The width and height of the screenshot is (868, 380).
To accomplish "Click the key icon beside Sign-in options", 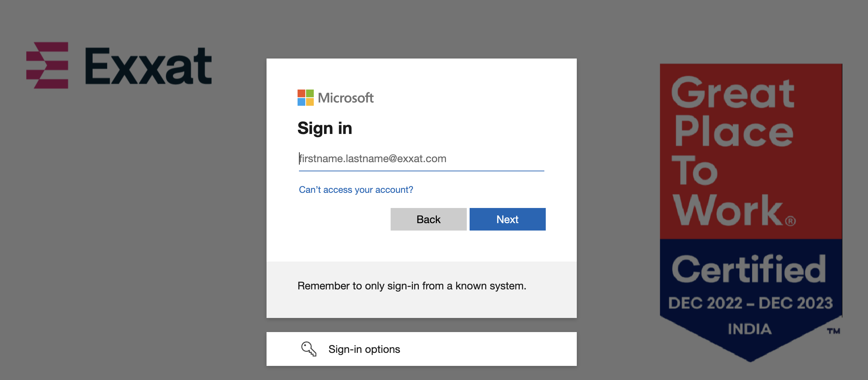I will 308,349.
